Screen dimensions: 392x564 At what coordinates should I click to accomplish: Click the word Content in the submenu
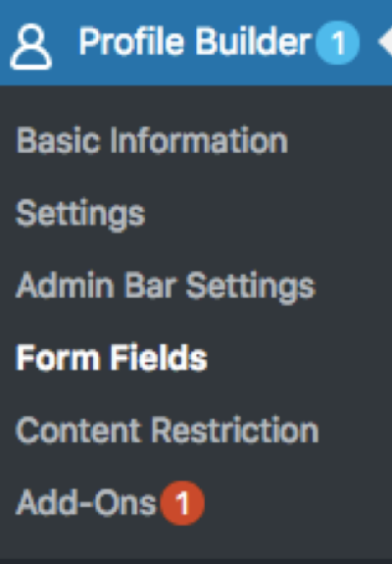click(78, 431)
